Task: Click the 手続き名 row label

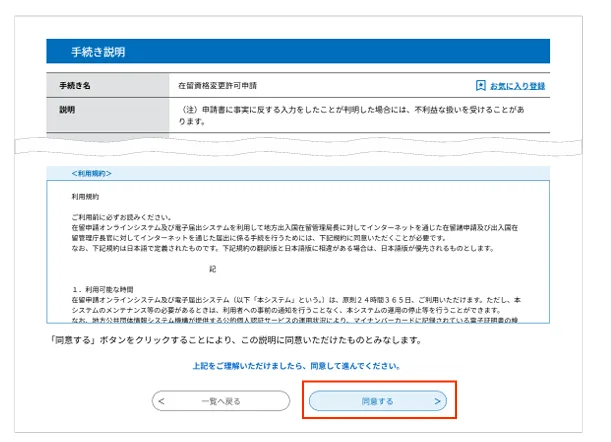Action: 75,85
